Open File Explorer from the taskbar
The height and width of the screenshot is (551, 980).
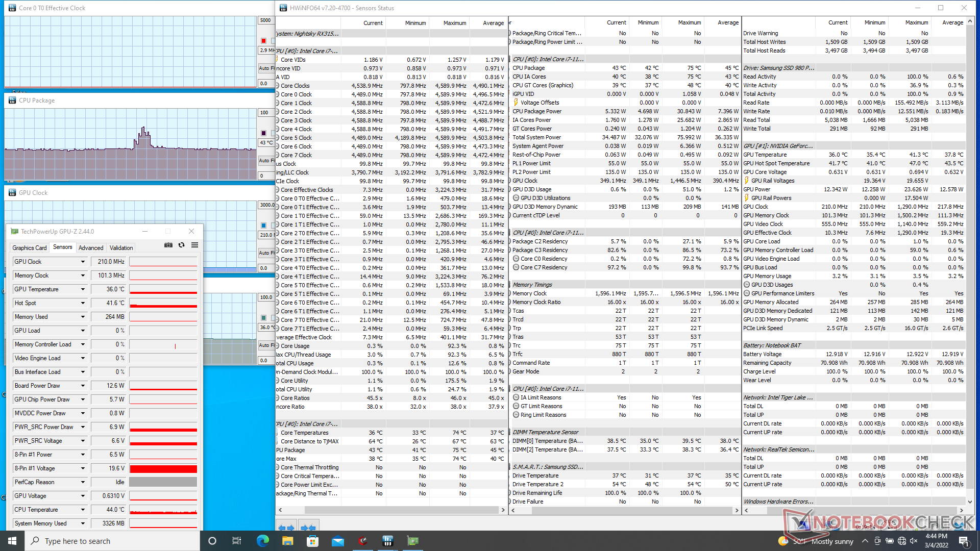[287, 541]
